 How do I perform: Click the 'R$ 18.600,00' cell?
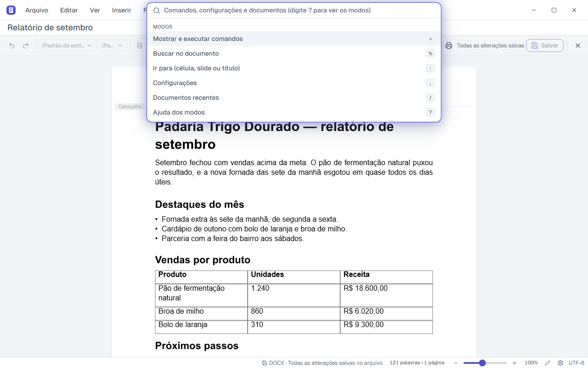[x=386, y=295]
